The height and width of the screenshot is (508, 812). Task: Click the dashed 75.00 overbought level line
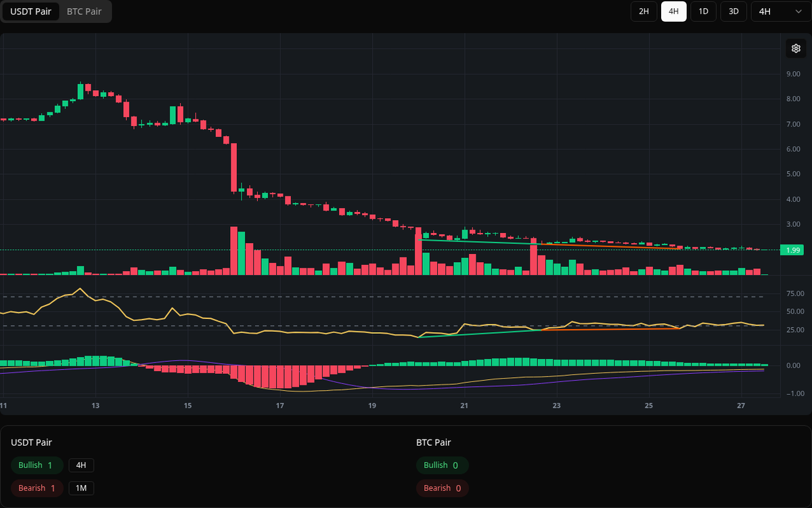coord(338,296)
